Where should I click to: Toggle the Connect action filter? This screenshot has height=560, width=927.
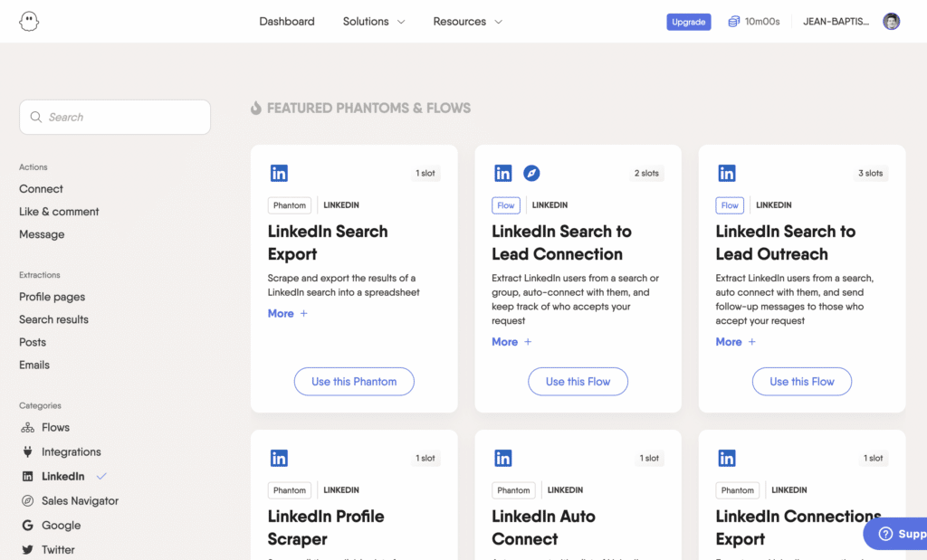[41, 189]
